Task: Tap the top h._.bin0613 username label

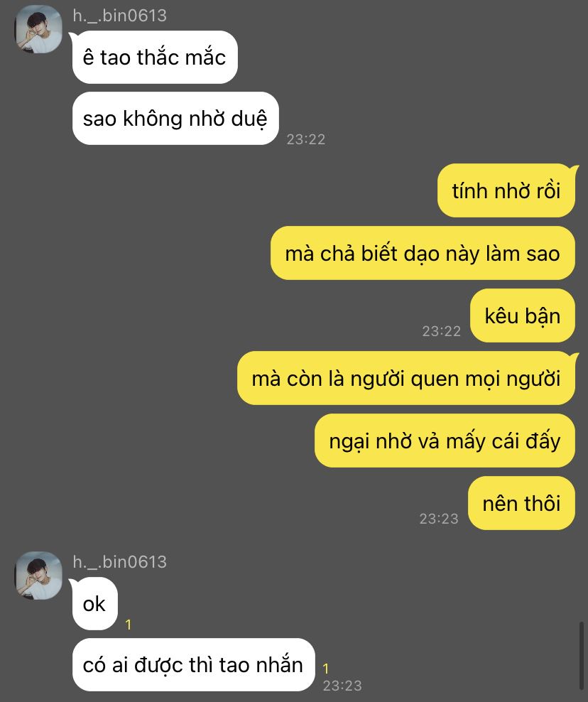Action: [x=119, y=16]
